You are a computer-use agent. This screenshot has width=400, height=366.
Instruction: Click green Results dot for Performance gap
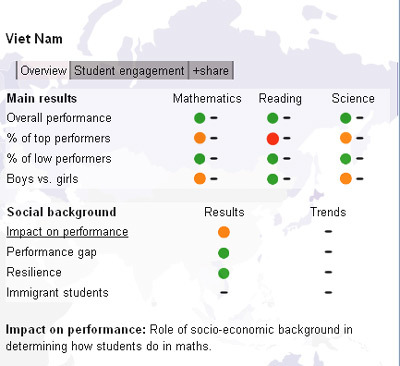pos(224,253)
